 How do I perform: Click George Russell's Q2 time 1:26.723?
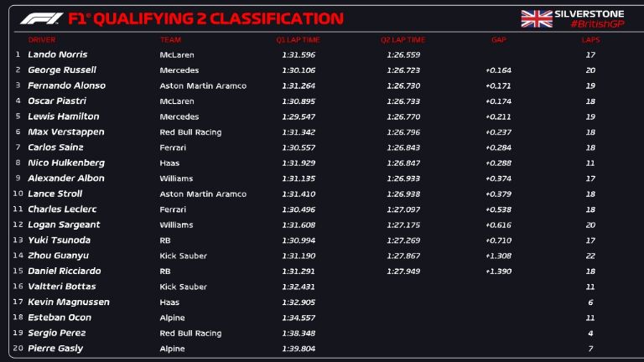(x=402, y=70)
